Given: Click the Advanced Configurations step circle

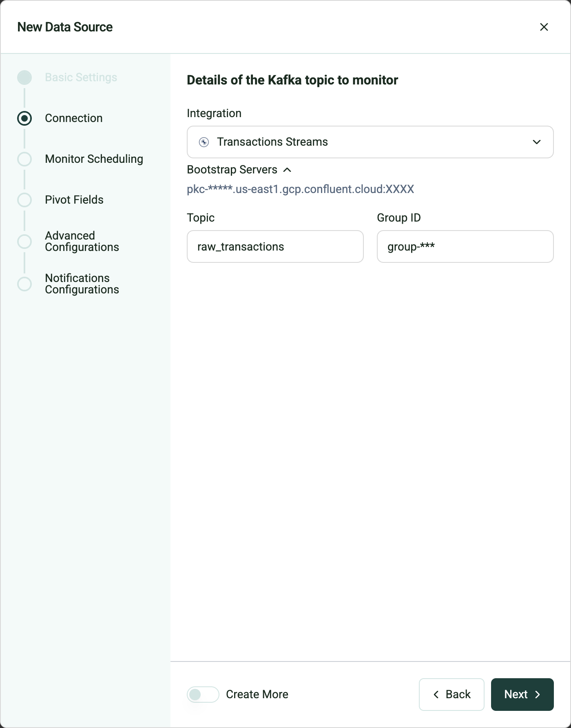Looking at the screenshot, I should click(24, 242).
